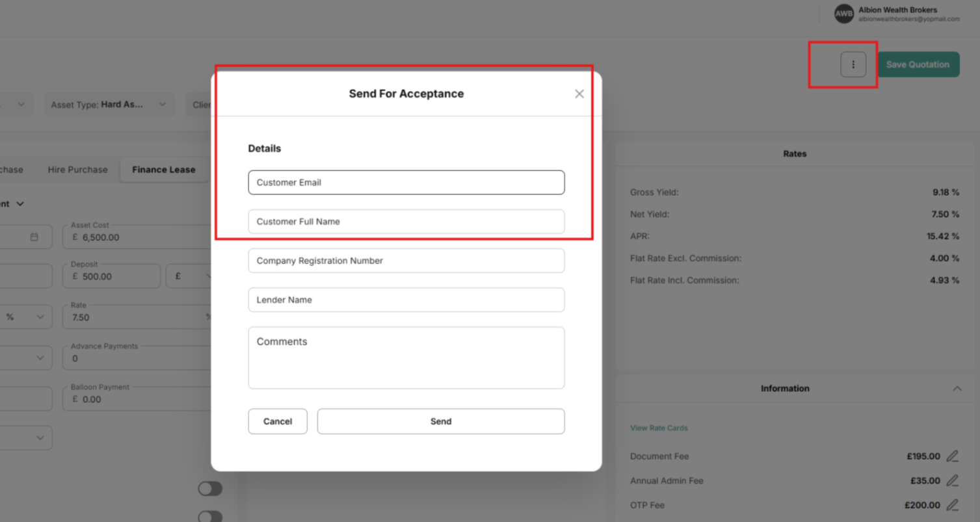
Task: Click the Save Quotation button
Action: coord(918,64)
